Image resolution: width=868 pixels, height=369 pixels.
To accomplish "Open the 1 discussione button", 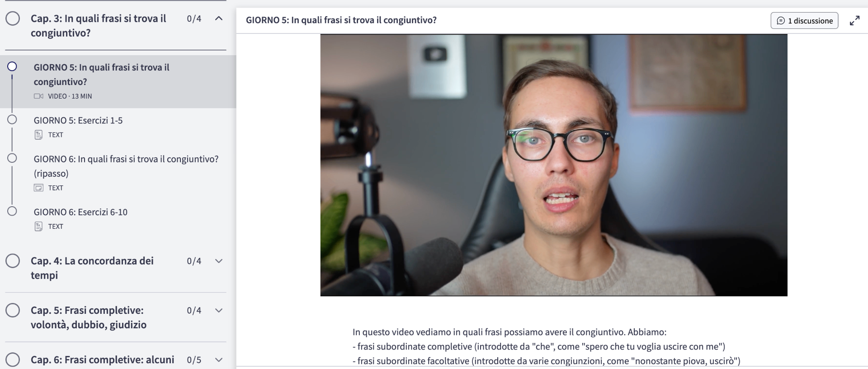I will (804, 21).
